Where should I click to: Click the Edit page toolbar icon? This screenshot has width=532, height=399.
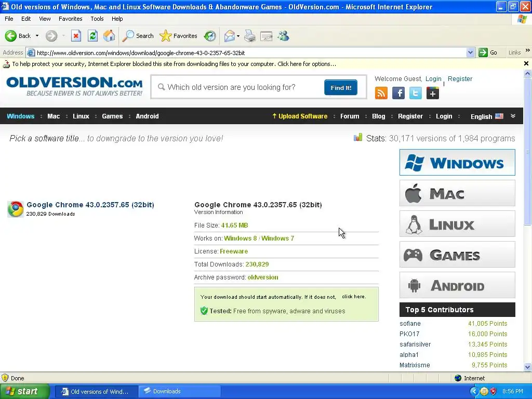267,36
